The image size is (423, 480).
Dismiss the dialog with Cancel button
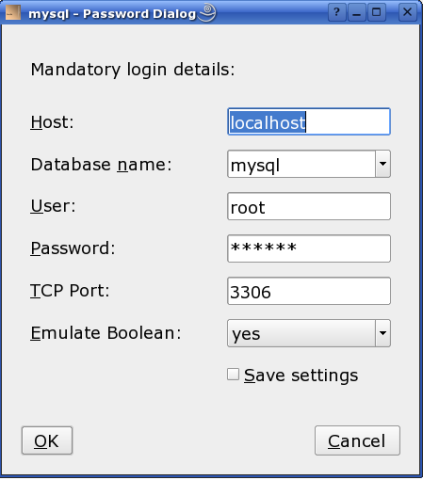(x=357, y=440)
